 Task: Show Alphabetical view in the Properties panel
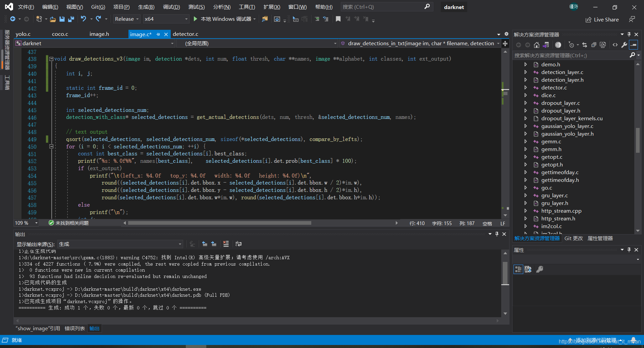pyautogui.click(x=528, y=269)
